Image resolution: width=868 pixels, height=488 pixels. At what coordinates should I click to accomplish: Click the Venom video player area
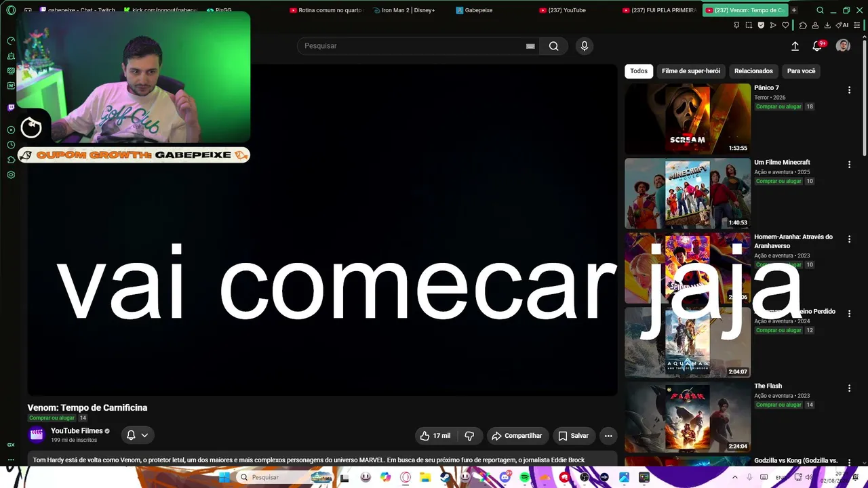coord(322,230)
